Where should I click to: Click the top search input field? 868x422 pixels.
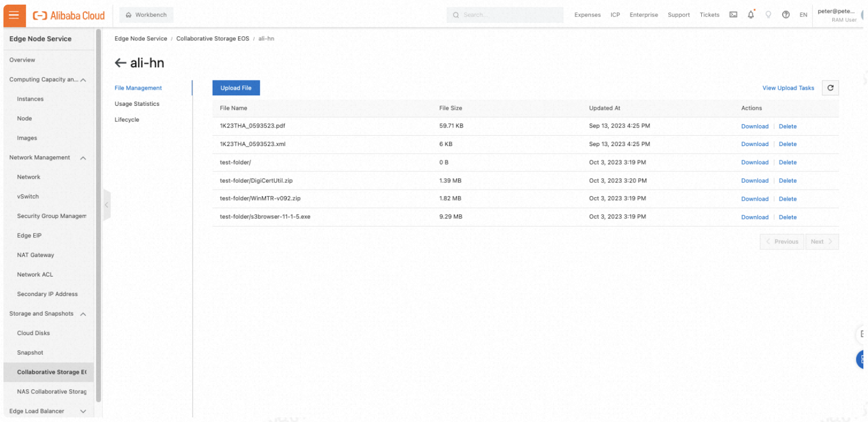tap(505, 15)
